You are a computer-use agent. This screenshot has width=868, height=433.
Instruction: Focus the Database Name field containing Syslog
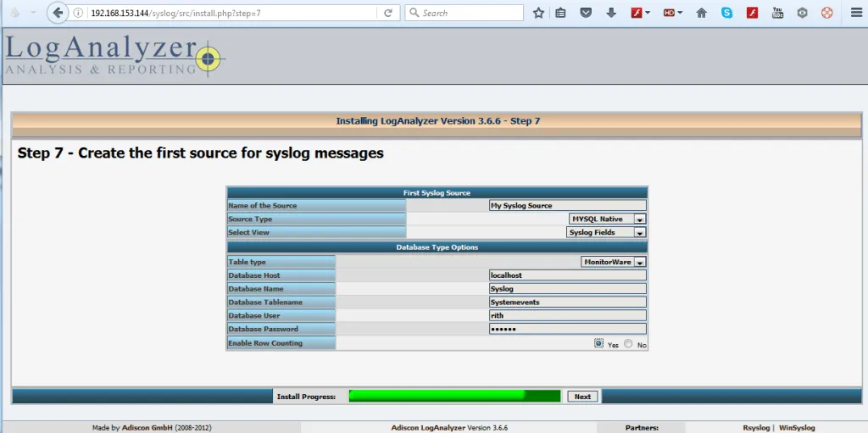pyautogui.click(x=567, y=288)
